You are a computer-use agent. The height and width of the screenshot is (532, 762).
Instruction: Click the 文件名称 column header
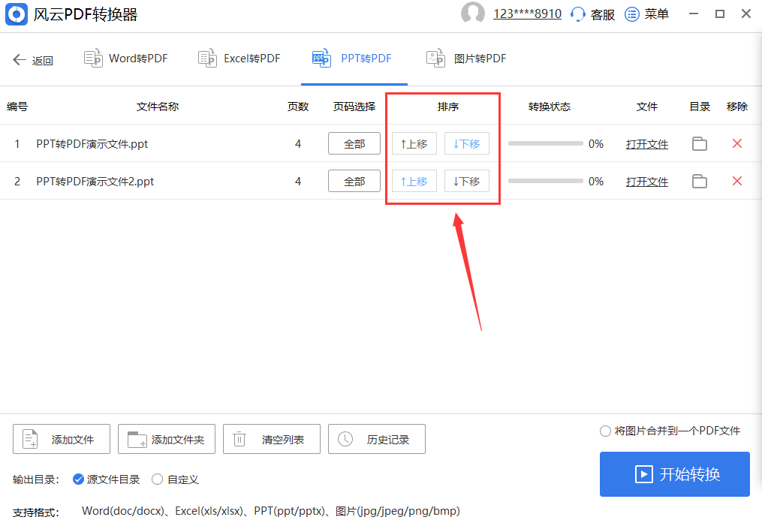coord(158,107)
